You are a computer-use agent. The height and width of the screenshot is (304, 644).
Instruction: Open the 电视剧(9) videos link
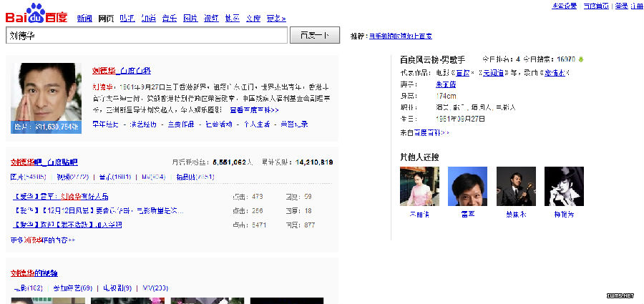coord(117,288)
